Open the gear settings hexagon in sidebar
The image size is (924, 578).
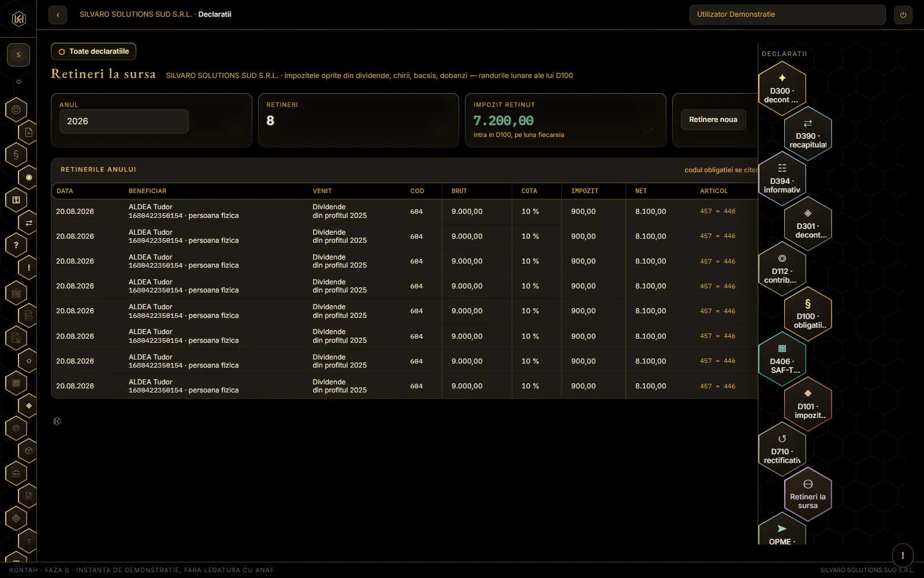[x=16, y=428]
